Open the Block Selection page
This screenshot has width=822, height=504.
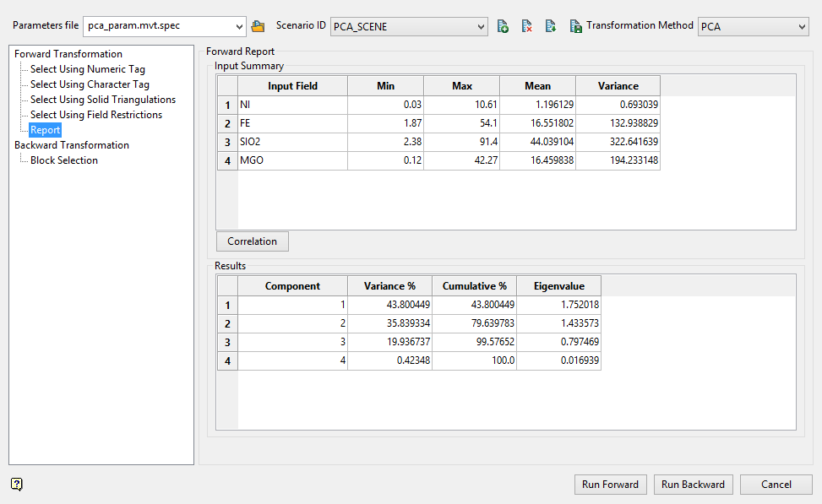(64, 160)
